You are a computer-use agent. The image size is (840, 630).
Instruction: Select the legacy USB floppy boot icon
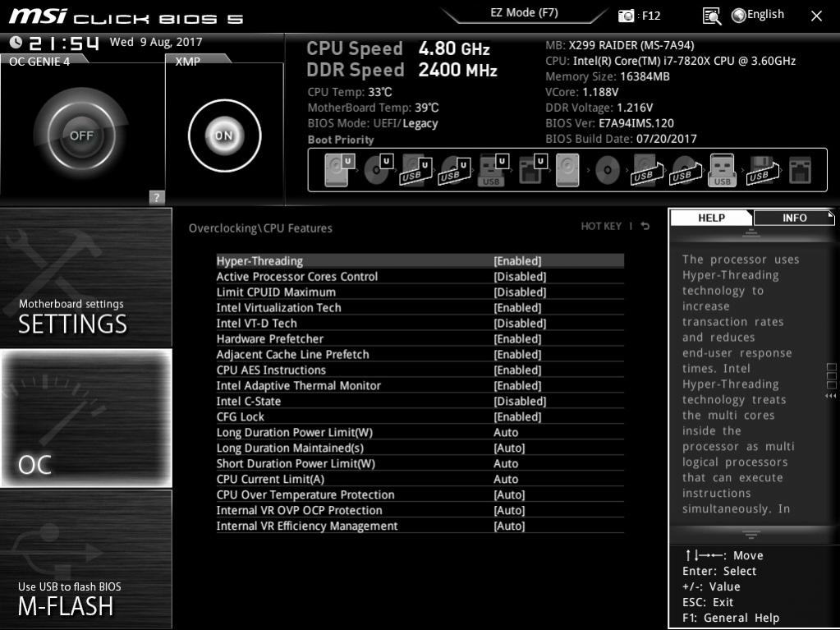pos(763,170)
